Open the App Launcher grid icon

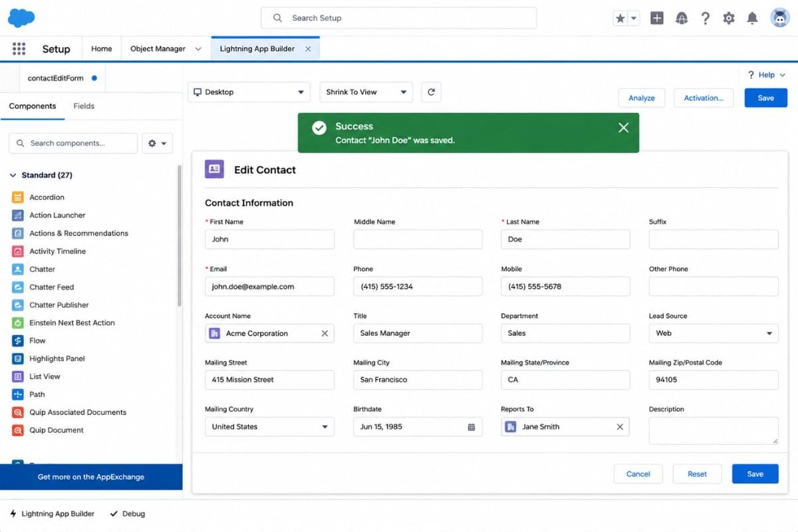click(19, 49)
